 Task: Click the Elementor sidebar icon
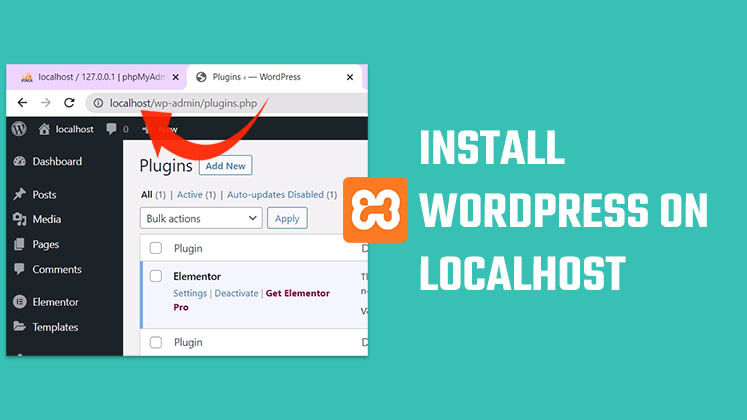coord(20,302)
